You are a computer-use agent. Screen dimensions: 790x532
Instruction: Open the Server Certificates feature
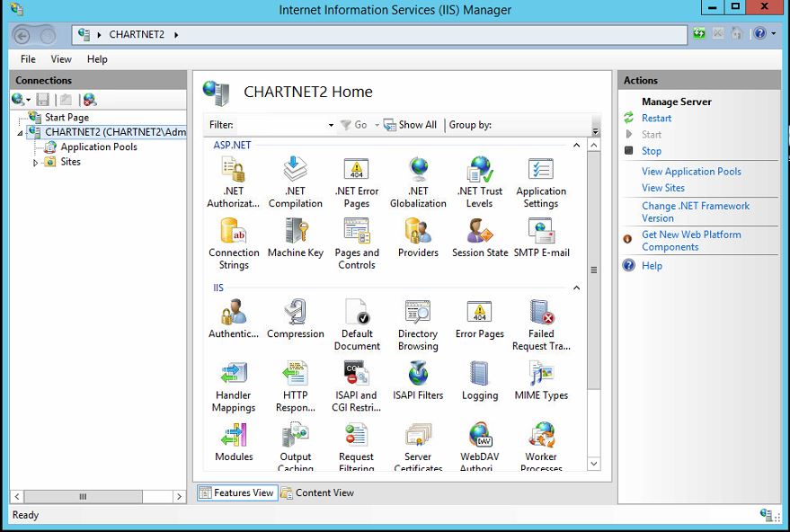pos(418,447)
